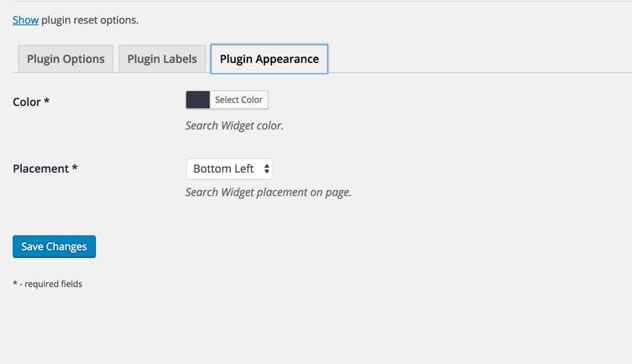Click the Show link for reset options
The image size is (632, 364).
click(x=25, y=20)
